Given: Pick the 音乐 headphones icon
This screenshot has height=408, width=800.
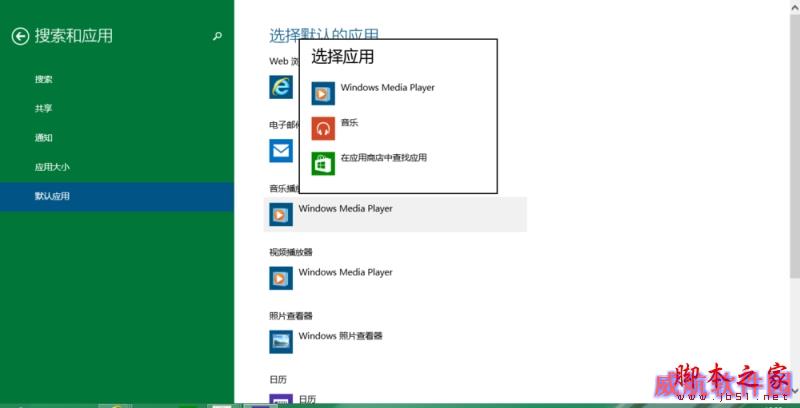Looking at the screenshot, I should (323, 129).
